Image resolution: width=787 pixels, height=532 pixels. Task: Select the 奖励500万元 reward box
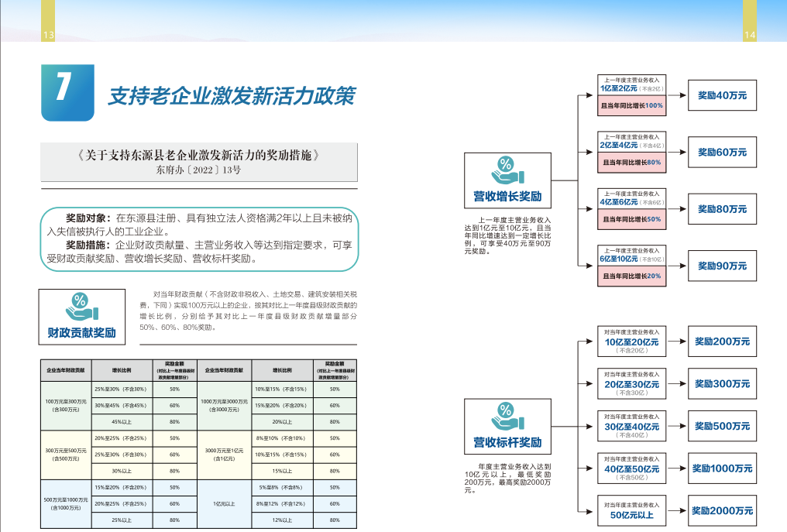point(722,426)
